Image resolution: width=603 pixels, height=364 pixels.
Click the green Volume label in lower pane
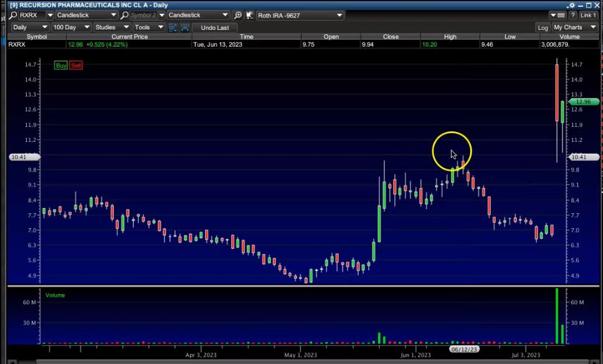[x=55, y=296]
